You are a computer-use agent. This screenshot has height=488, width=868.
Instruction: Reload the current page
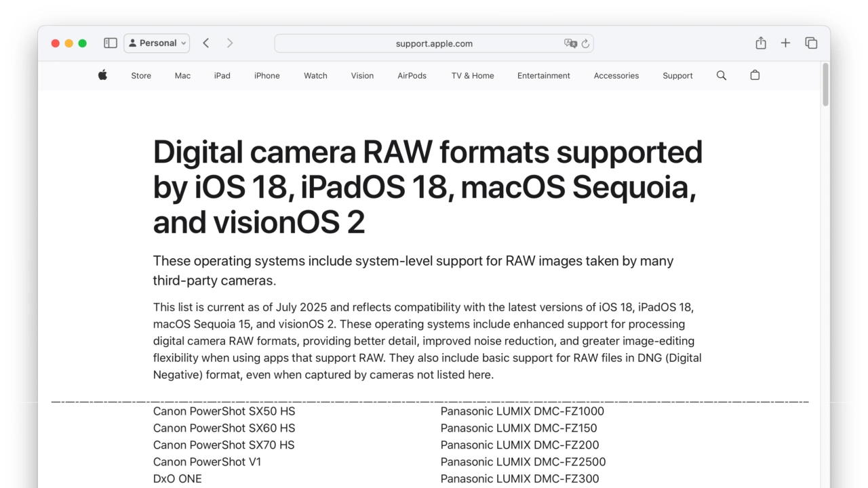pos(585,43)
